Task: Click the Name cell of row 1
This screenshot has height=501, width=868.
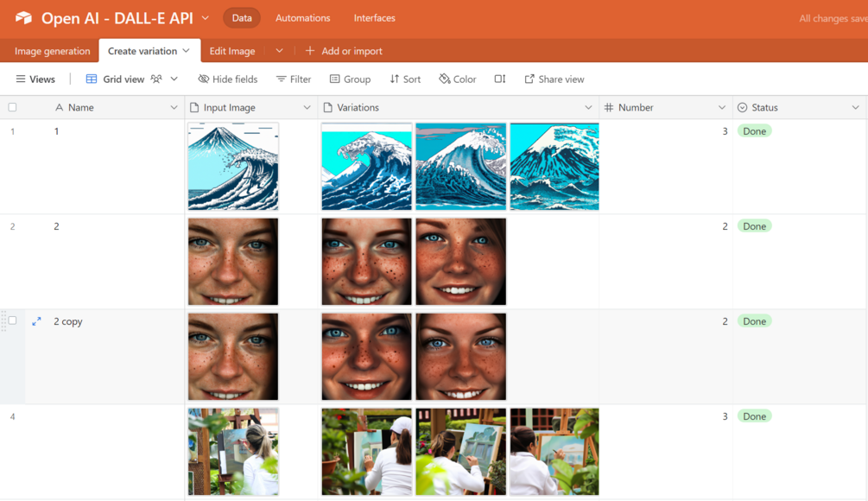Action: (x=105, y=166)
